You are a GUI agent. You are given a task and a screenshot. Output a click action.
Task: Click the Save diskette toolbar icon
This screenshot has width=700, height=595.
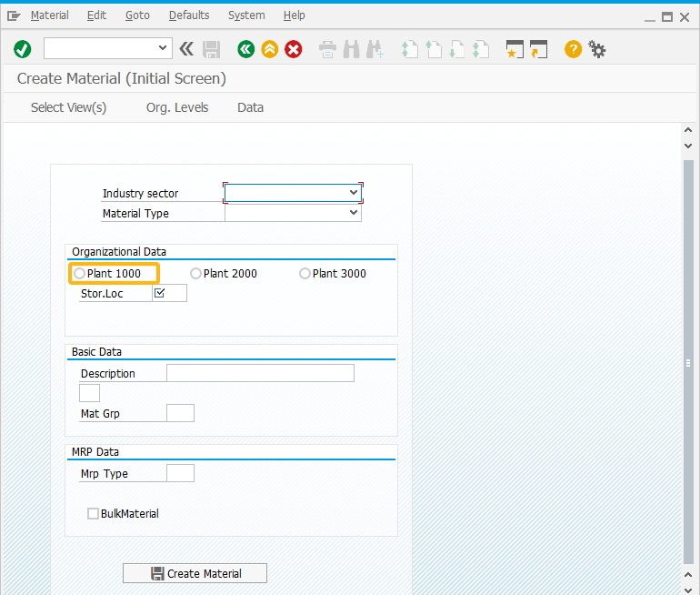(x=211, y=49)
